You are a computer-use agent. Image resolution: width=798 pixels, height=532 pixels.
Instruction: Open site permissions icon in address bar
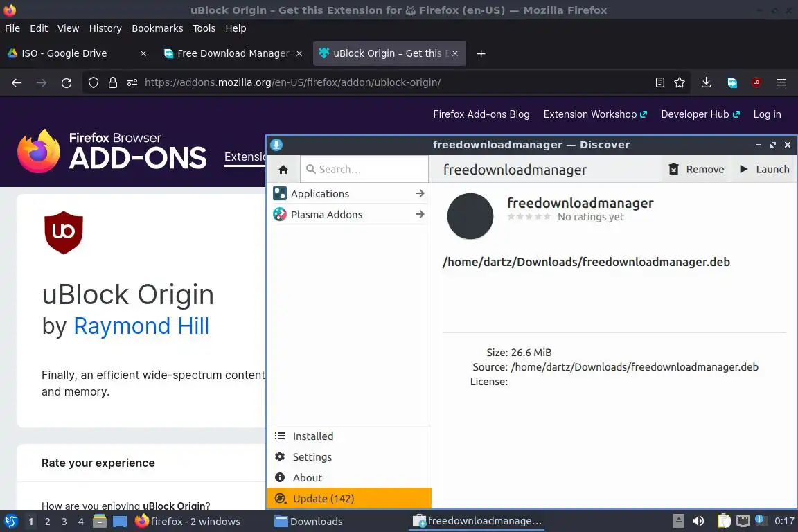(x=132, y=82)
